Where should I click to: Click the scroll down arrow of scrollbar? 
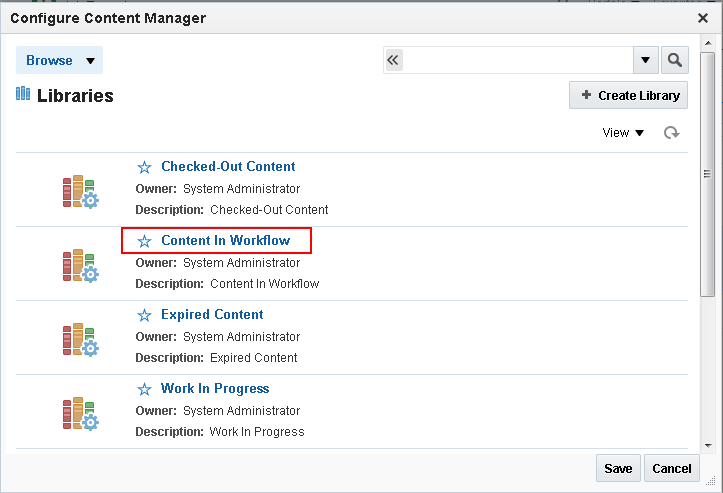[x=707, y=444]
